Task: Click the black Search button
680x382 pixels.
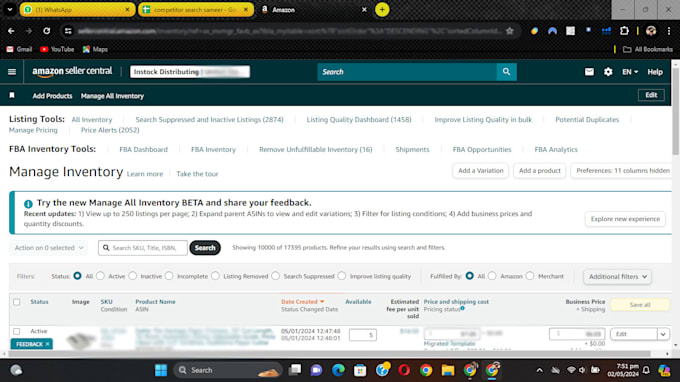Action: (x=205, y=248)
